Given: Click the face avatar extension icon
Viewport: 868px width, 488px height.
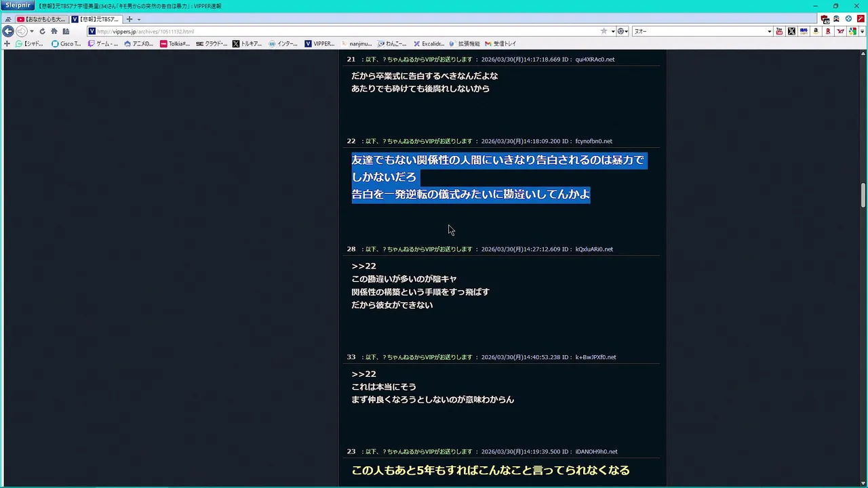Looking at the screenshot, I should (836, 19).
